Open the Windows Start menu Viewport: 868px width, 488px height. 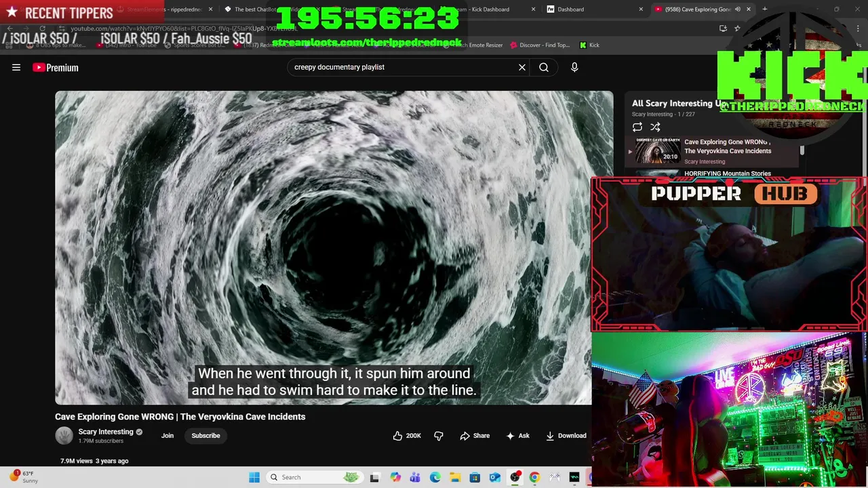point(254,477)
